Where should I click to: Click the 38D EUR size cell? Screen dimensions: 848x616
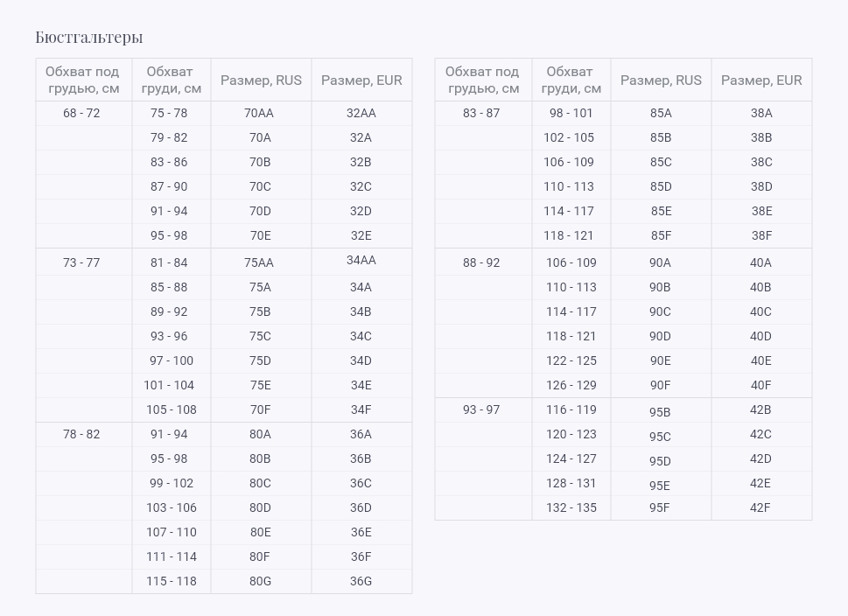[761, 186]
